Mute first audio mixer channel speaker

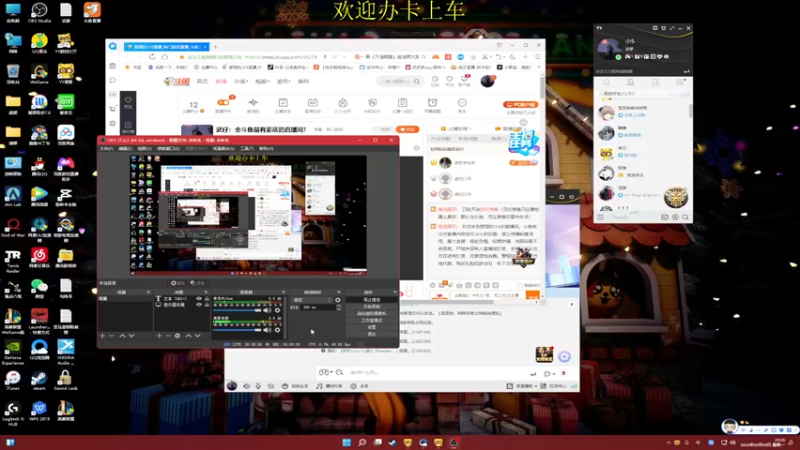[x=267, y=310]
